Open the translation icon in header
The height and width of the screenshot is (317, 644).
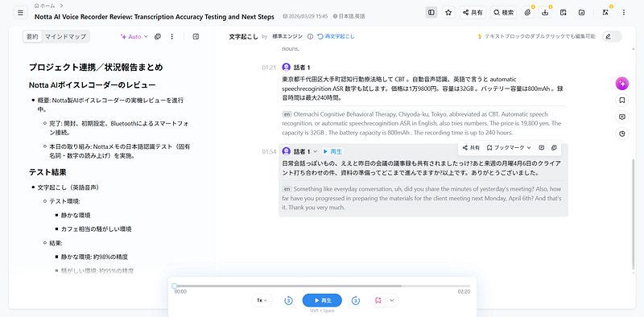pyautogui.click(x=605, y=12)
